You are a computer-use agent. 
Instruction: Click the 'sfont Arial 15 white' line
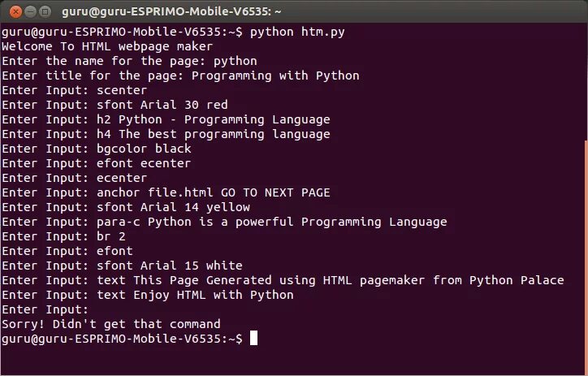(169, 266)
